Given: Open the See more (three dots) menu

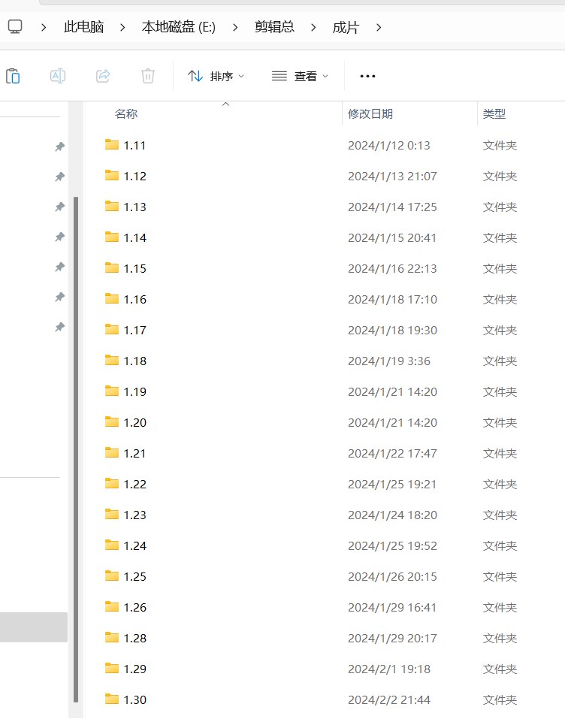Looking at the screenshot, I should point(367,76).
